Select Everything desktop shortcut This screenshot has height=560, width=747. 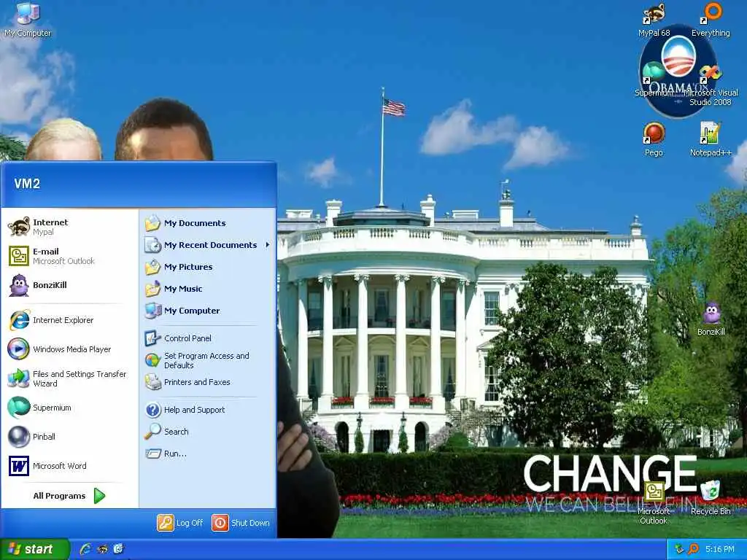tap(711, 20)
